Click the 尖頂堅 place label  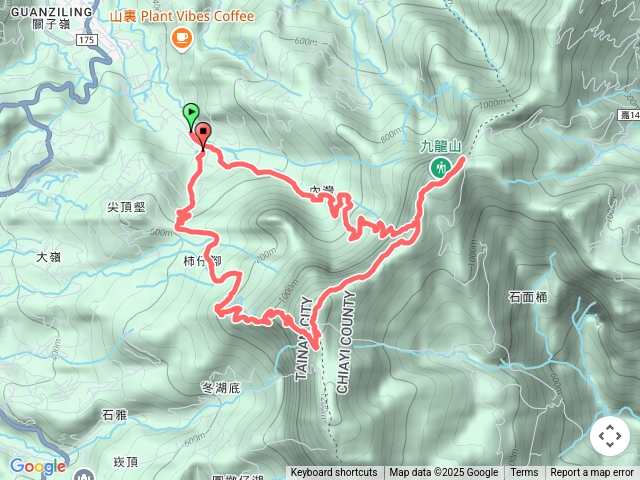[x=126, y=207]
